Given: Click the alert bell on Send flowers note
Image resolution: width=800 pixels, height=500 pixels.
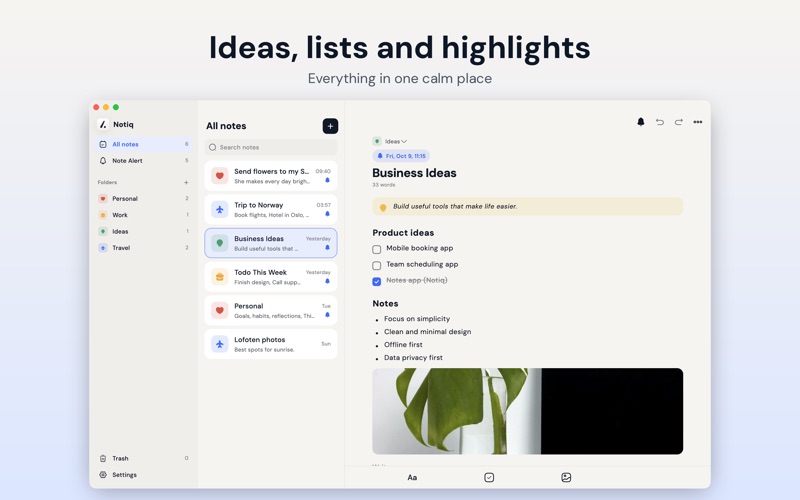Looking at the screenshot, I should click(328, 180).
